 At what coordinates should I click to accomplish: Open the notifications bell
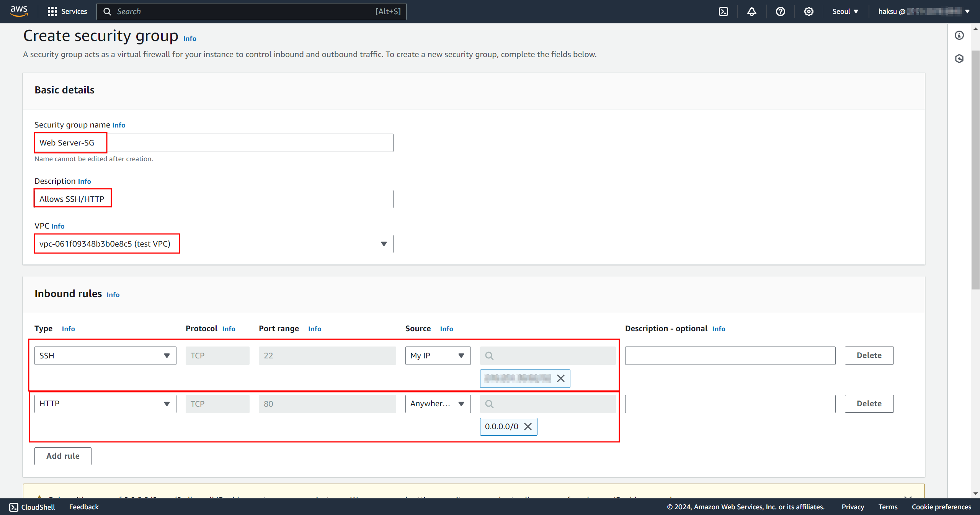click(x=751, y=11)
